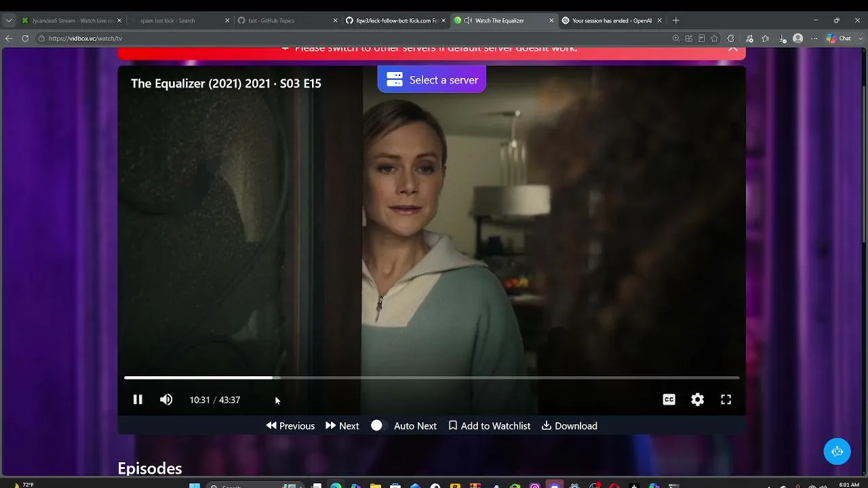
Task: Click the Equalizer S03 E15 title text
Action: tap(226, 83)
